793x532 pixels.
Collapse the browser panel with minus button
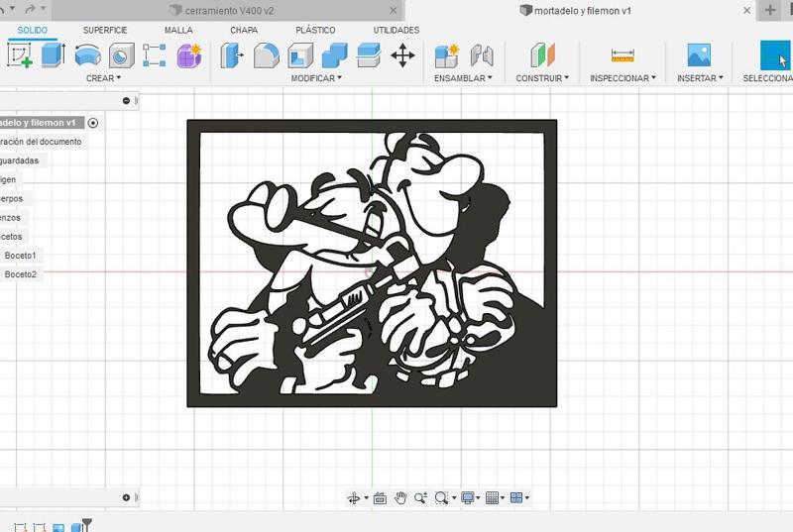pos(126,101)
